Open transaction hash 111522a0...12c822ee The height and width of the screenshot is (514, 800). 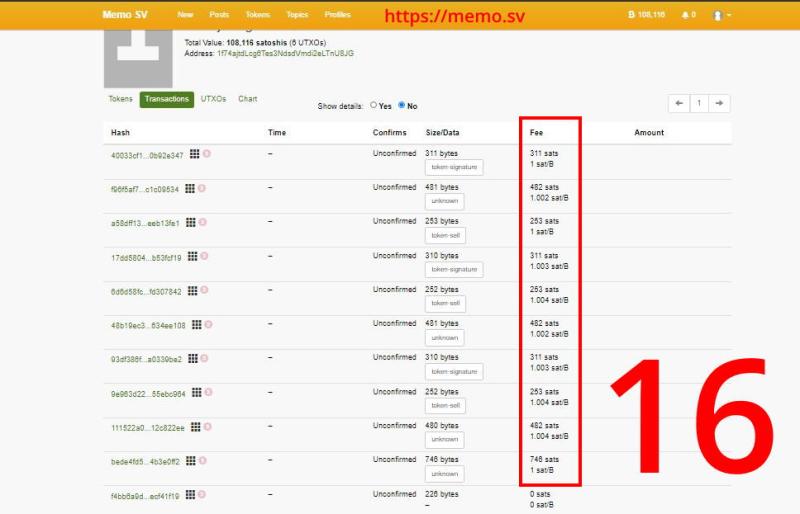(147, 428)
